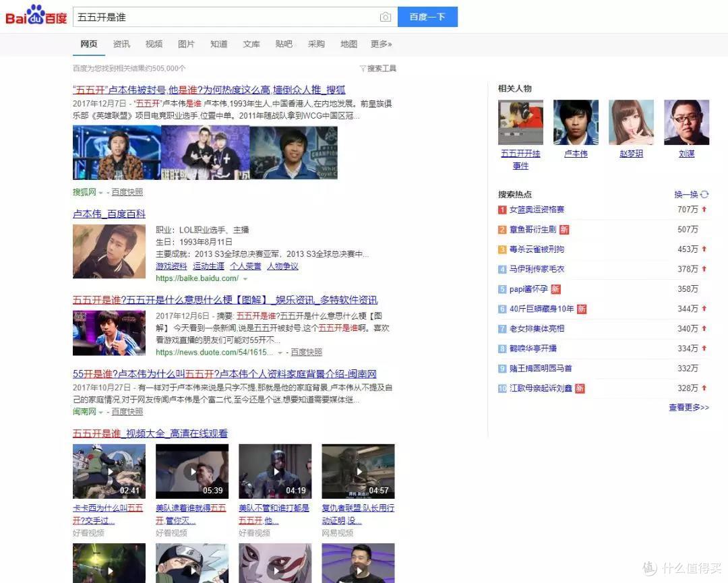This screenshot has height=583, width=728.
Task: Click the 新 tag beside 章鱼哥衍生剧
Action: pyautogui.click(x=564, y=229)
